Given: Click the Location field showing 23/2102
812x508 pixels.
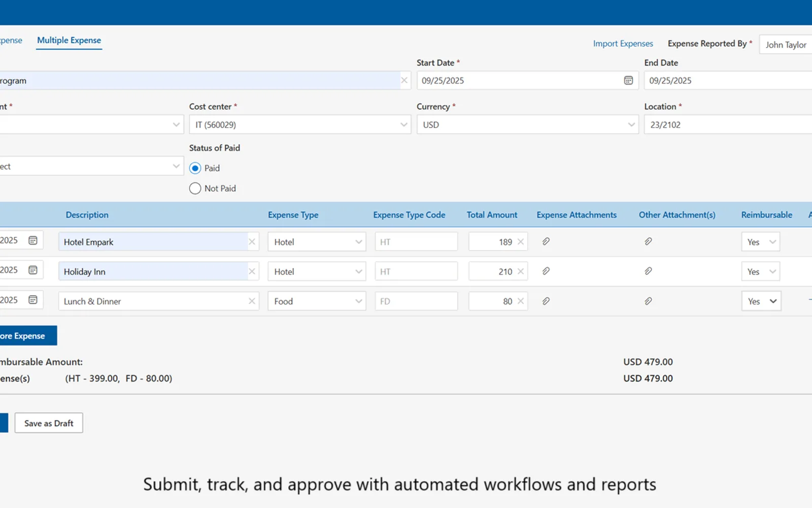Looking at the screenshot, I should tap(728, 124).
